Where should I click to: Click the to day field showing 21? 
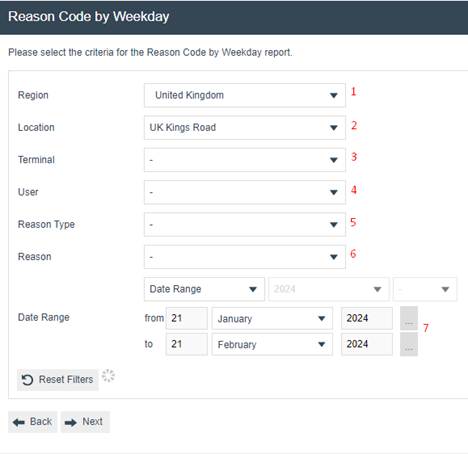pos(187,344)
